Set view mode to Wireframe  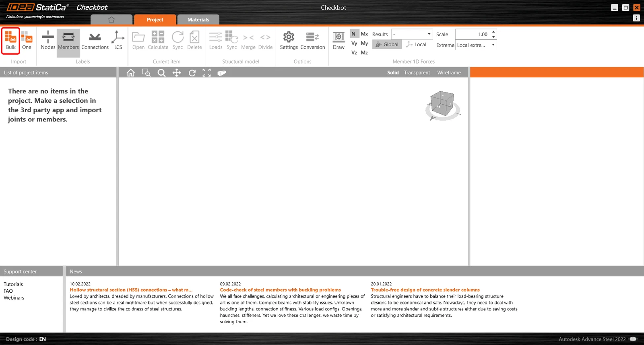pyautogui.click(x=449, y=73)
